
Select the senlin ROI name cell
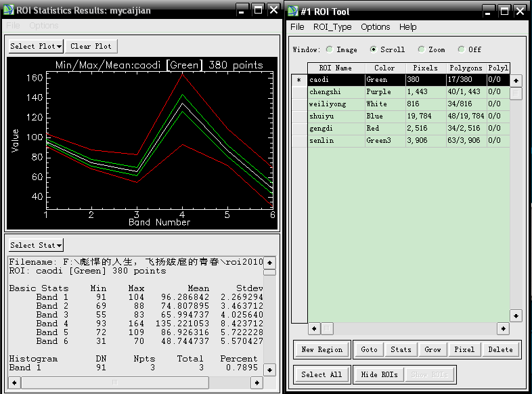tap(336, 141)
